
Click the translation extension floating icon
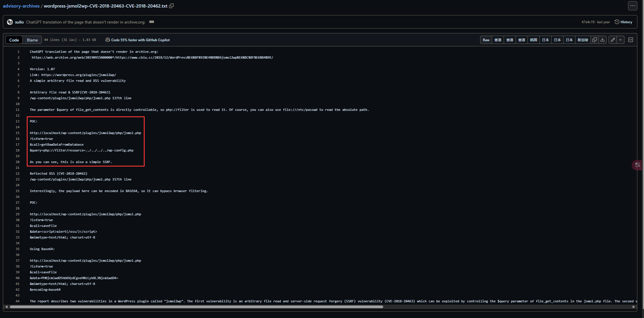pyautogui.click(x=638, y=165)
